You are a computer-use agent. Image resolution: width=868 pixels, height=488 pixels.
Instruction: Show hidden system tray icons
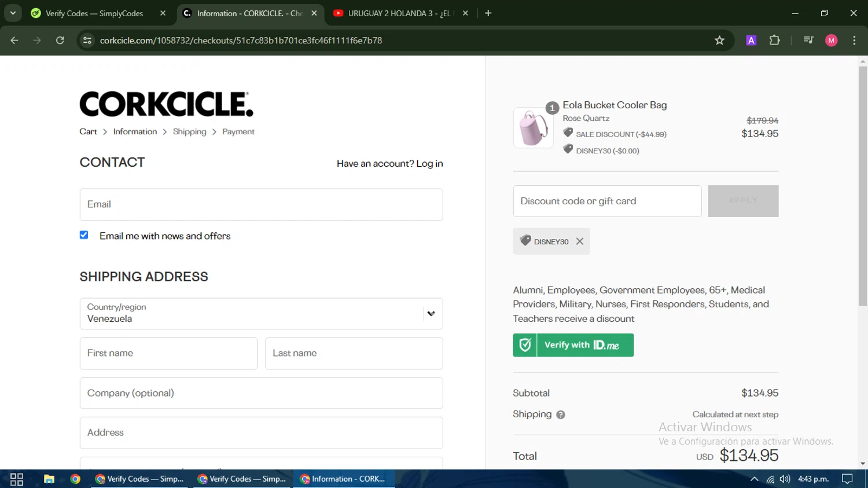pos(754,479)
